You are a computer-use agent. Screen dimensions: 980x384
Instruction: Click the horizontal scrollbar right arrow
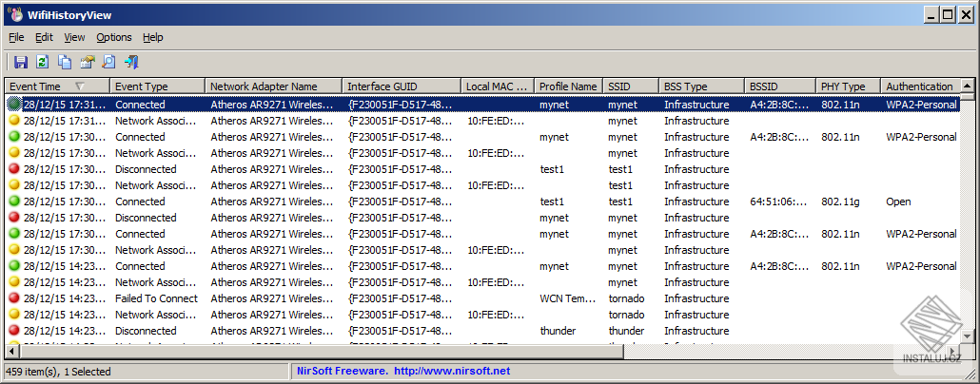click(x=952, y=352)
